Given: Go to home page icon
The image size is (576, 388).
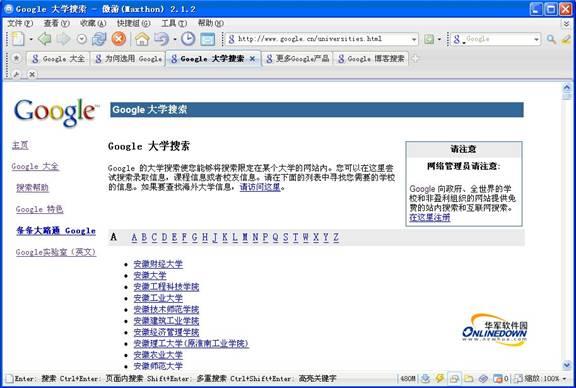Looking at the screenshot, I should point(142,39).
